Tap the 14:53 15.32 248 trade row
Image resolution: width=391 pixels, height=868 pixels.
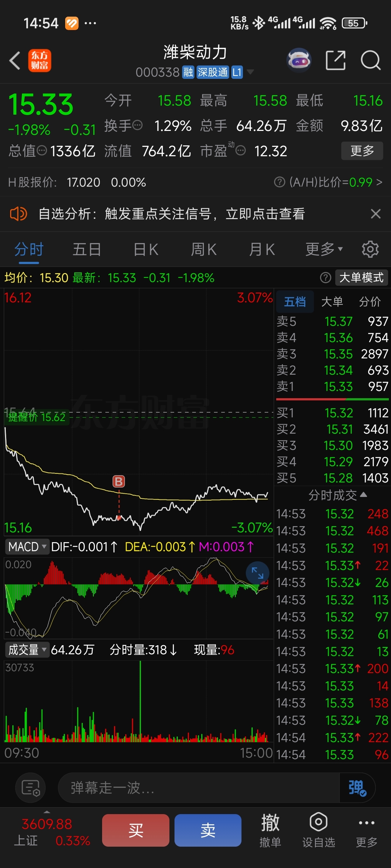click(x=332, y=514)
